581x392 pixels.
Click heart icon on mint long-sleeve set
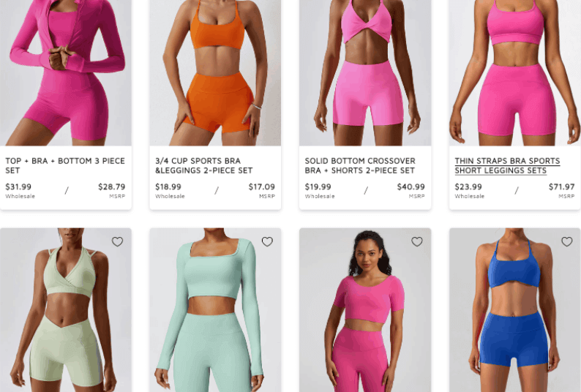click(x=267, y=241)
